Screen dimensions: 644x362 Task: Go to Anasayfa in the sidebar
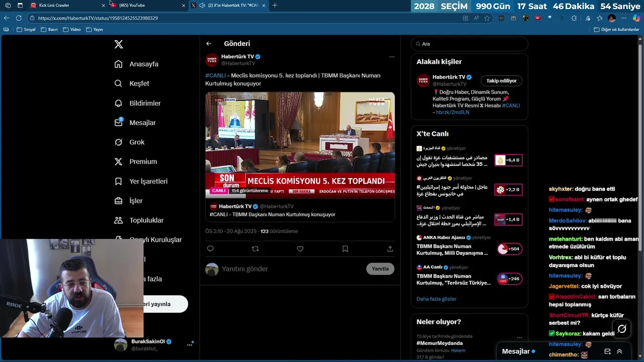click(136, 64)
